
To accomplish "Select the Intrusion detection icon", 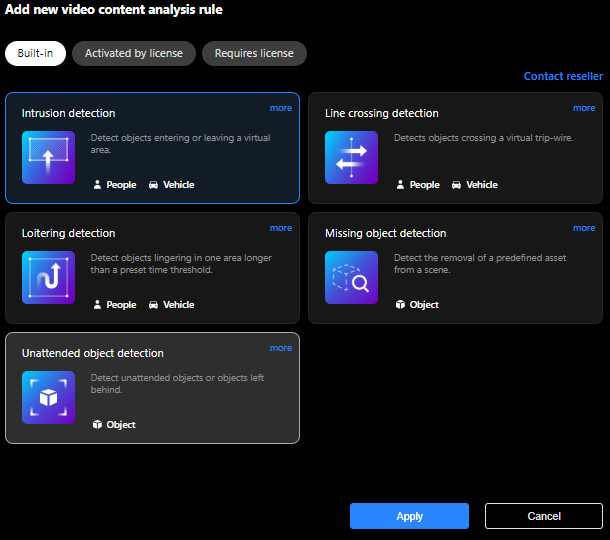I will coord(48,158).
